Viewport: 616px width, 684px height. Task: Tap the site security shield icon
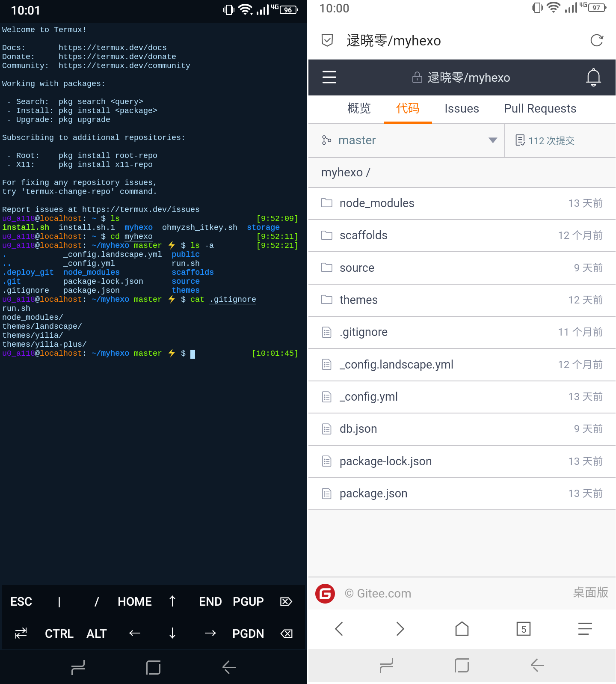(x=327, y=41)
